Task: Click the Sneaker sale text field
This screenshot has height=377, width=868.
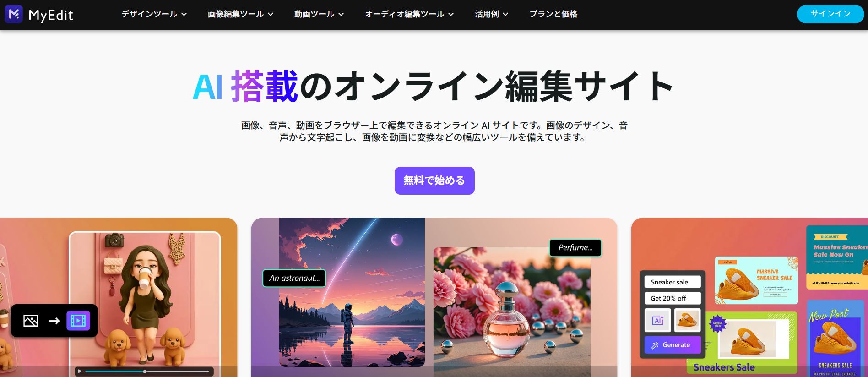Action: click(x=673, y=282)
